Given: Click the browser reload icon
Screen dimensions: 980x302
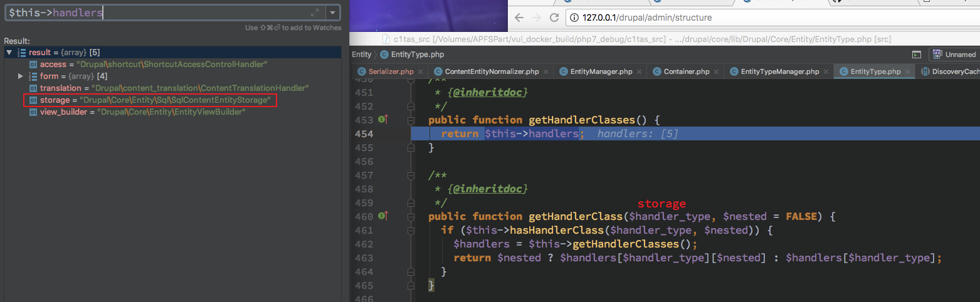Looking at the screenshot, I should click(554, 18).
